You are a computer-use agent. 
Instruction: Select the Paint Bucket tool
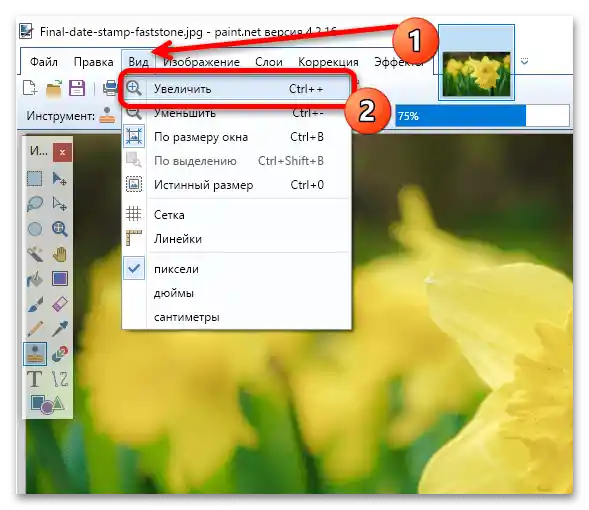[x=35, y=279]
